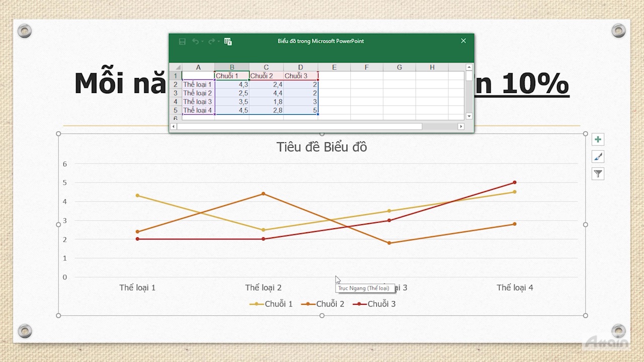Open the Chart Filters funnel button

pyautogui.click(x=598, y=174)
